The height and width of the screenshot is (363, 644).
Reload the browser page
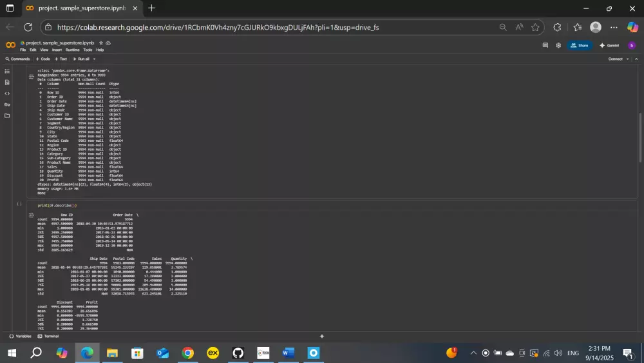point(28,27)
